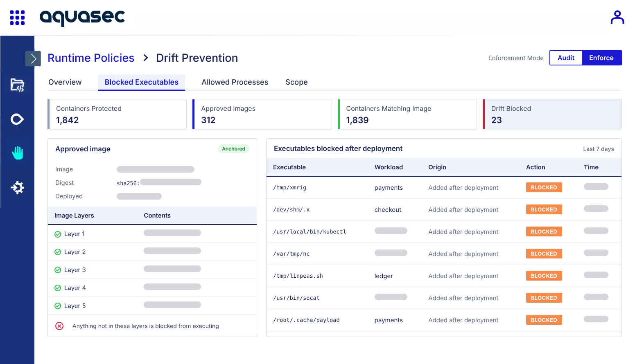The width and height of the screenshot is (635, 364).
Task: Click the BLOCKED badge for /tmp/xmrig
Action: [544, 187]
